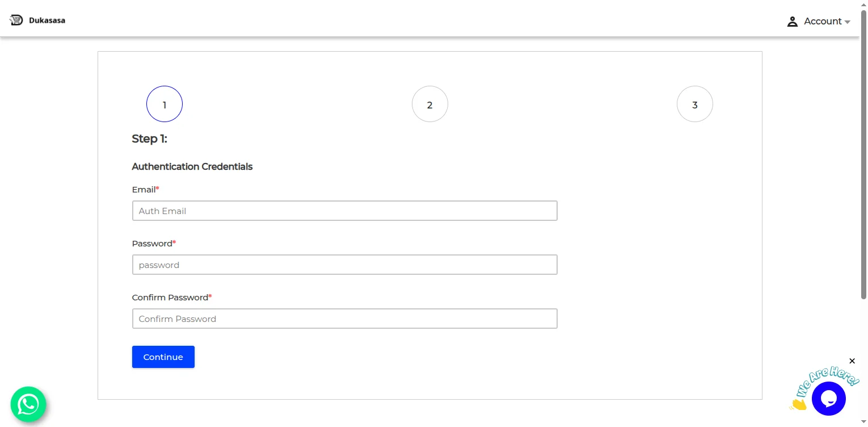Click the scrollbar up arrow

[x=863, y=4]
